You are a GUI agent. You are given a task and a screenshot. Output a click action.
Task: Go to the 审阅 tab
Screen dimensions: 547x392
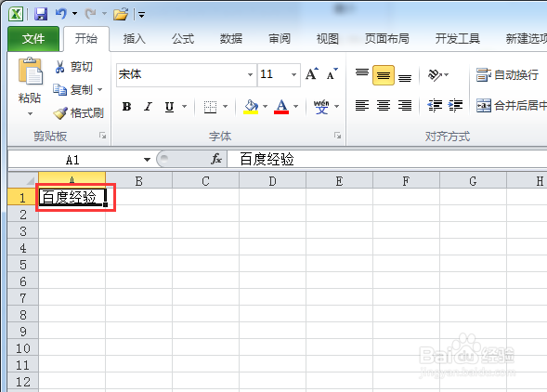(x=280, y=38)
